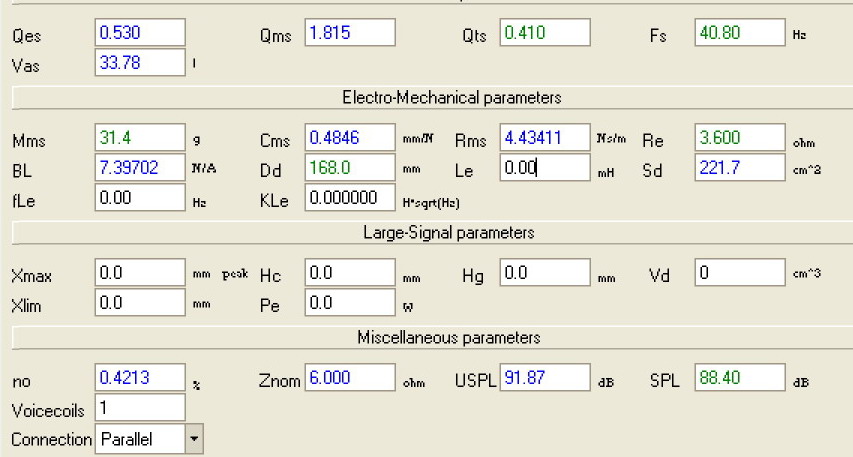The width and height of the screenshot is (853, 457).
Task: Click the Sd area field
Action: (x=739, y=168)
